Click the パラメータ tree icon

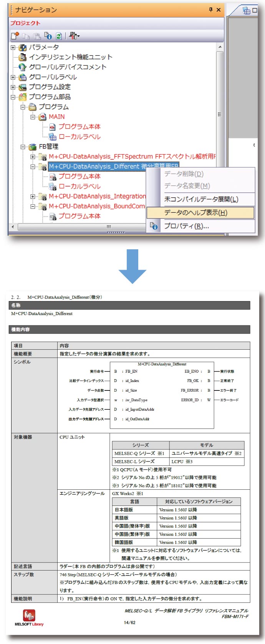[23, 47]
